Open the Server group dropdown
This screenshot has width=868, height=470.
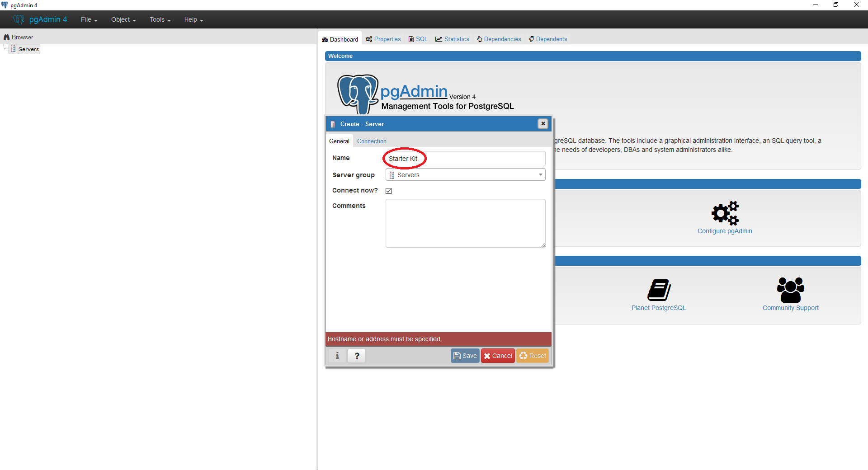click(x=465, y=175)
